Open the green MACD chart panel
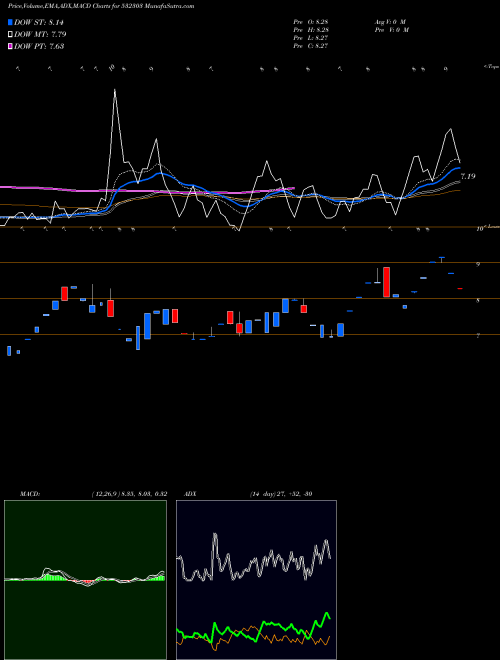 coord(85,580)
